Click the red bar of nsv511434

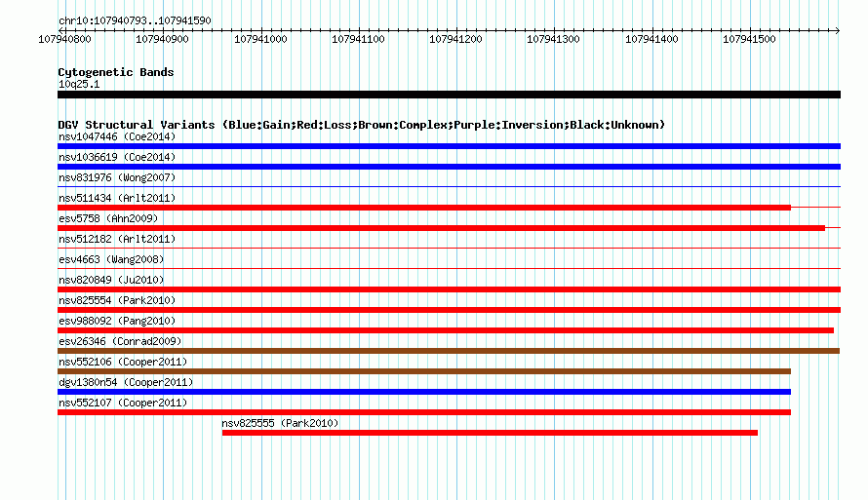(424, 208)
